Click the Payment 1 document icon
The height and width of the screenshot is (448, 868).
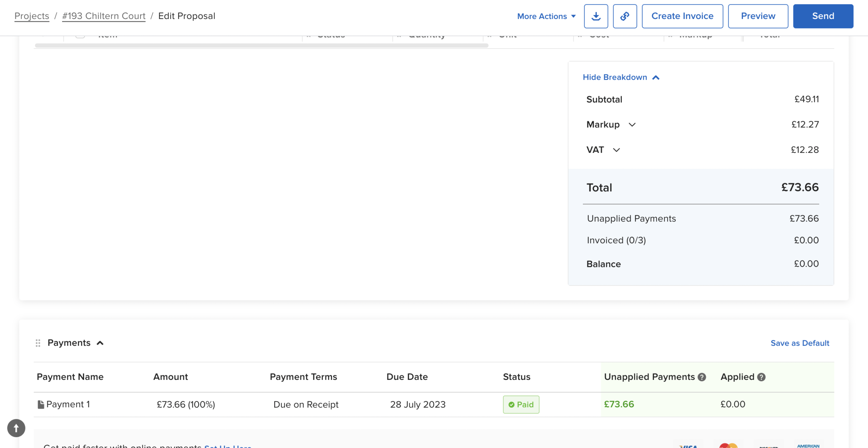coord(41,404)
